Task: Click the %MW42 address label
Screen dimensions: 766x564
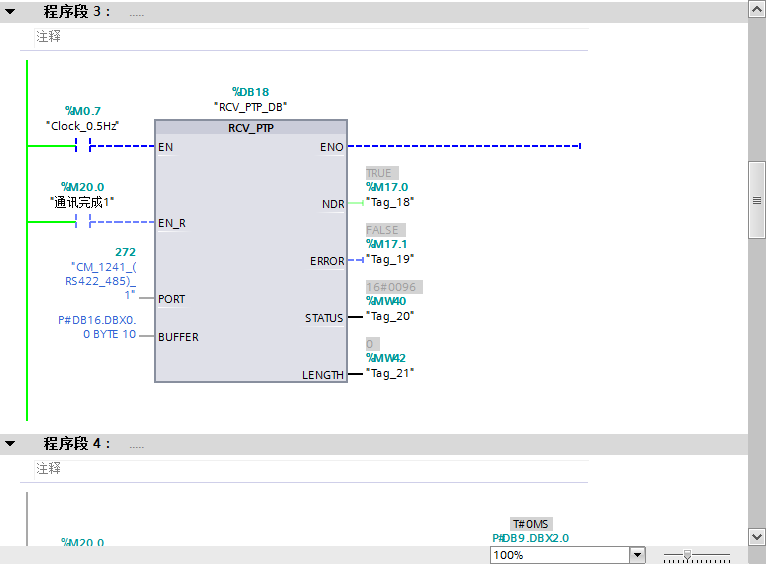Action: 386,358
